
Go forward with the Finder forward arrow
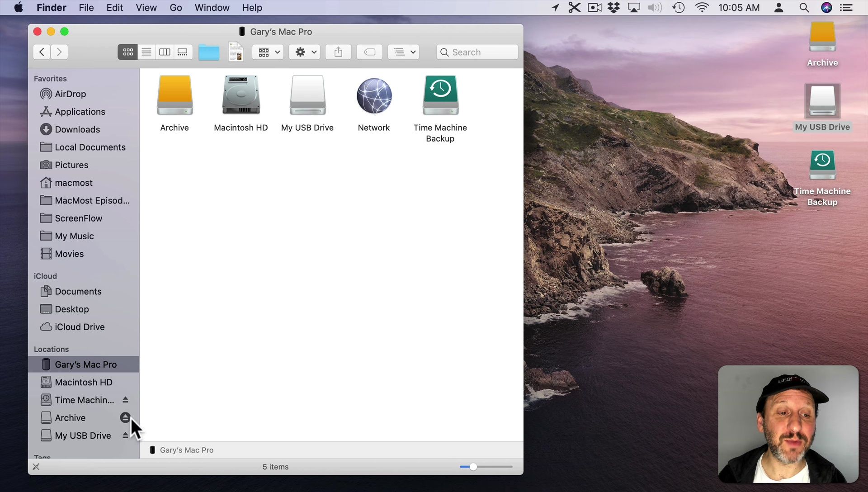tap(59, 52)
